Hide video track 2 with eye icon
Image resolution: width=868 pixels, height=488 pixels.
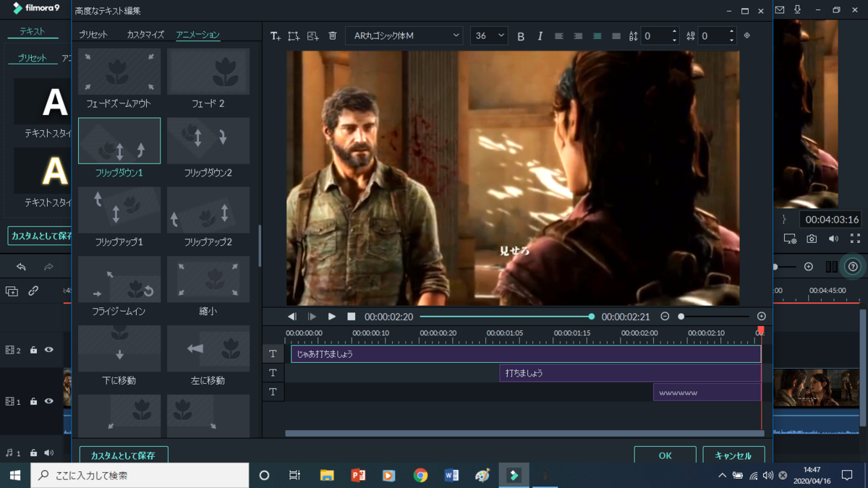(x=48, y=350)
